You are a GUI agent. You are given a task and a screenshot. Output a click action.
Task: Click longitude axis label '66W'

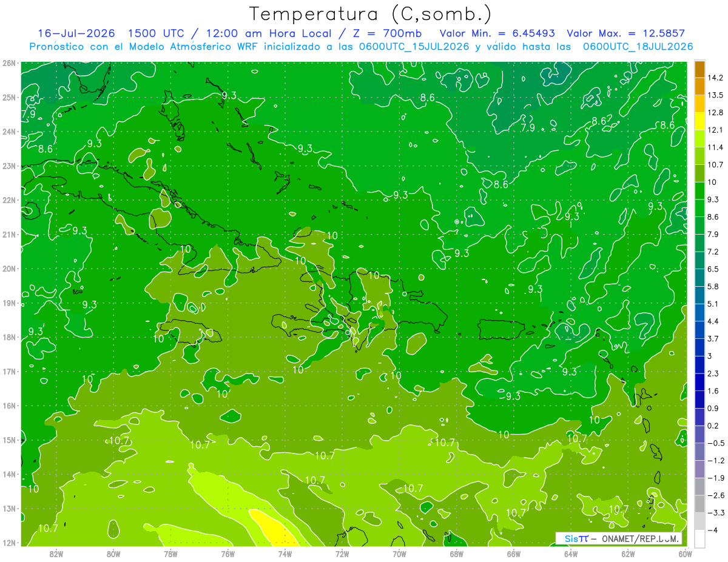tap(514, 554)
